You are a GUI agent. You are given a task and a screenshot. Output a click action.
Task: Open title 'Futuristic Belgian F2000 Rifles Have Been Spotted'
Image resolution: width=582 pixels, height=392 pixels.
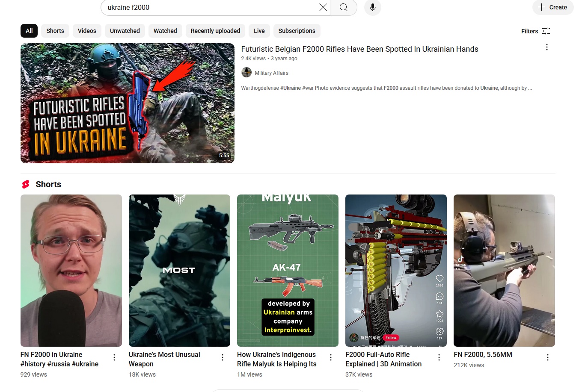360,49
